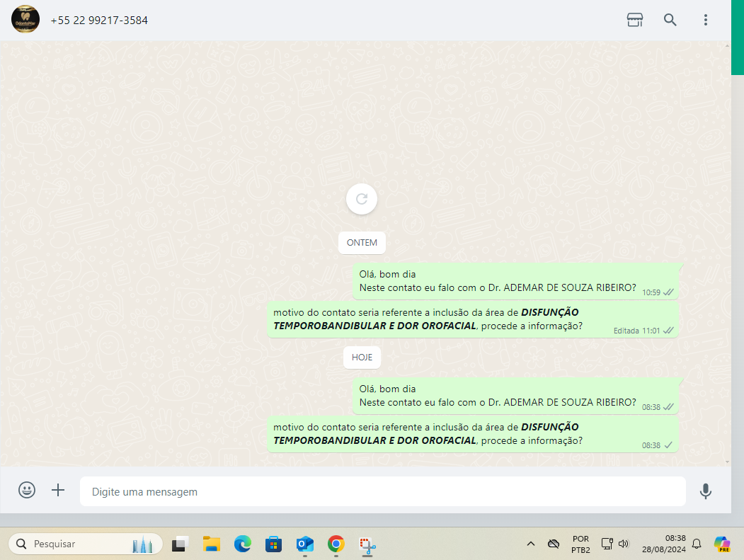This screenshot has height=560, width=744.
Task: Open File Explorer from the taskbar
Action: (212, 544)
